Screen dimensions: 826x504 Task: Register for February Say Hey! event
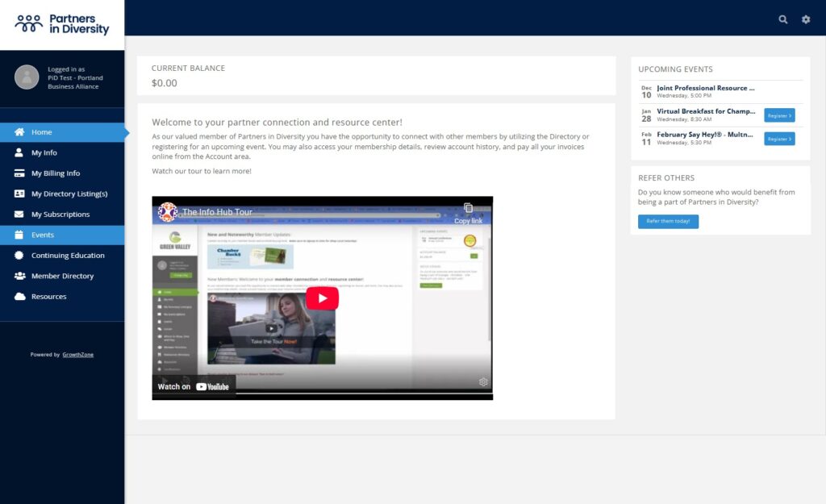[778, 139]
